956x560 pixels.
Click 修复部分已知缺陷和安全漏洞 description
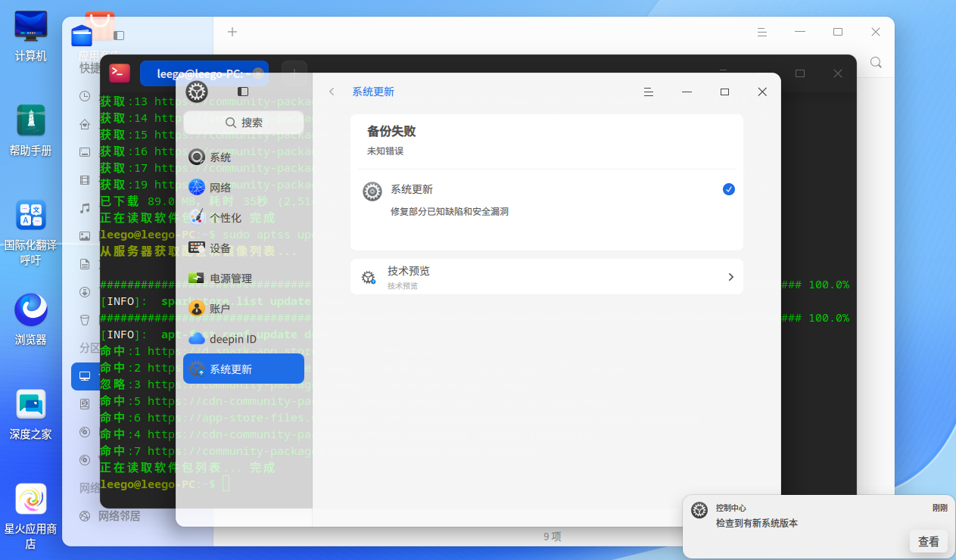click(x=450, y=212)
